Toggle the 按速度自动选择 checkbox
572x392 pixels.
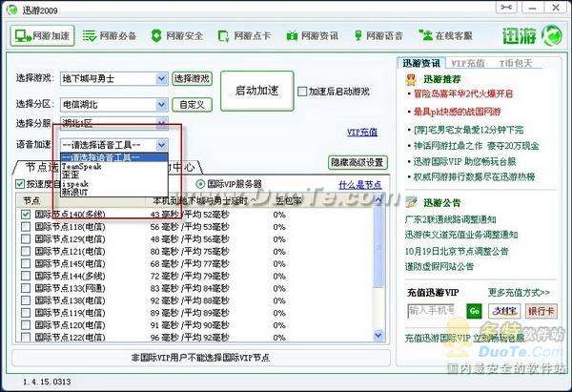click(20, 184)
